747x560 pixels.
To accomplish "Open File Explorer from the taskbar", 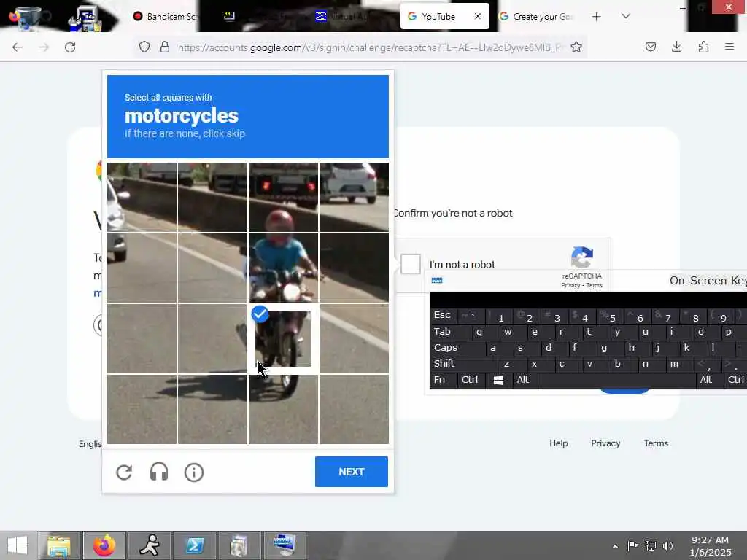I will (59, 545).
